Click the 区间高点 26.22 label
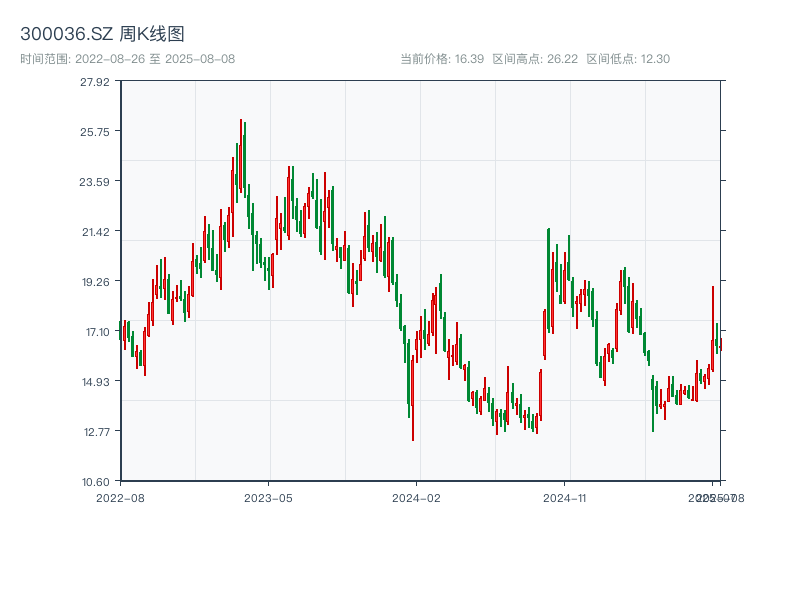Viewport: 800px width, 600px height. coord(535,59)
